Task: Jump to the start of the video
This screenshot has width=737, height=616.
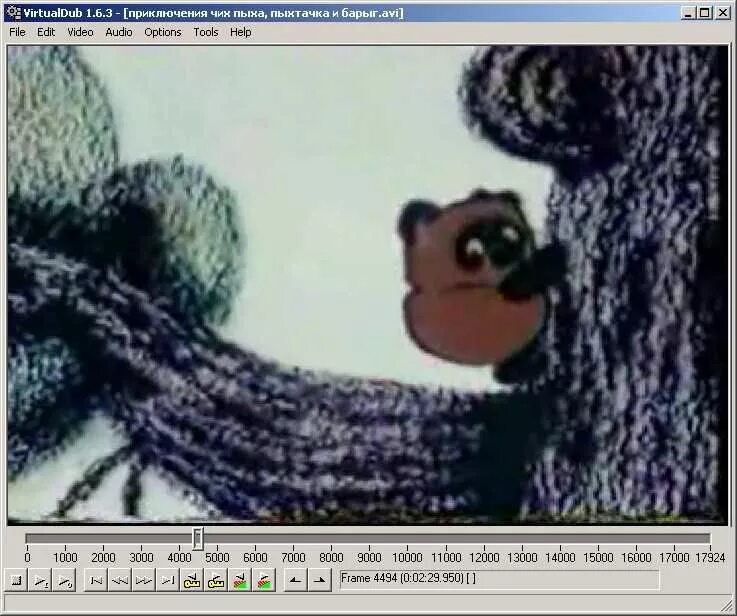Action: 96,581
